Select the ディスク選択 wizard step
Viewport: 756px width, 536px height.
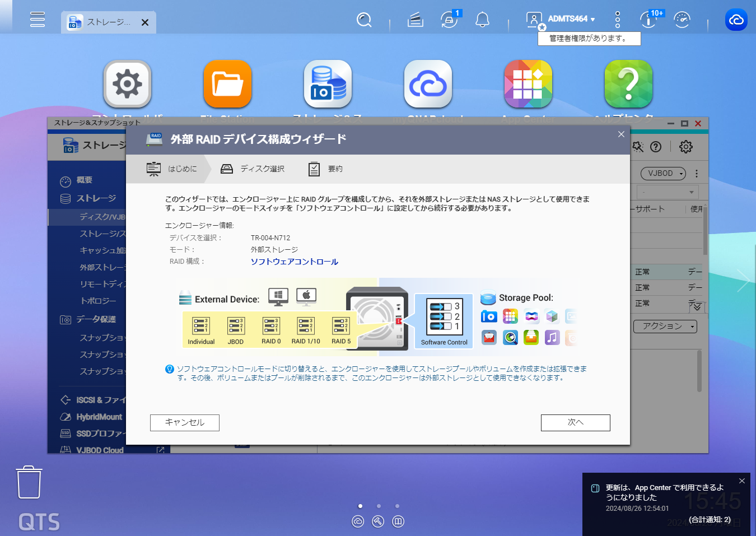click(253, 169)
